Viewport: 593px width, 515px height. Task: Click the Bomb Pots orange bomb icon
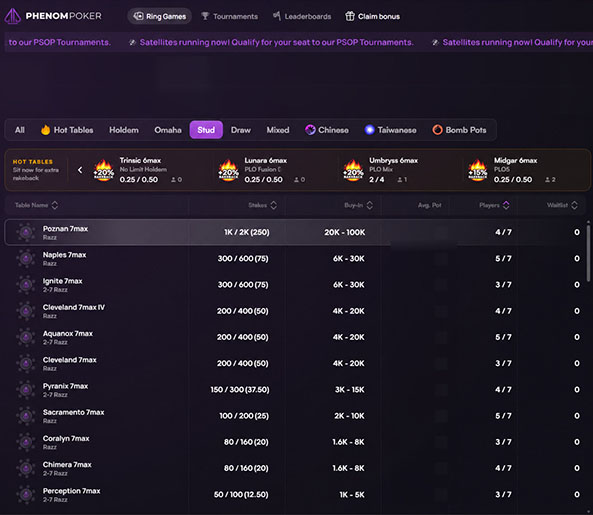[x=437, y=130]
